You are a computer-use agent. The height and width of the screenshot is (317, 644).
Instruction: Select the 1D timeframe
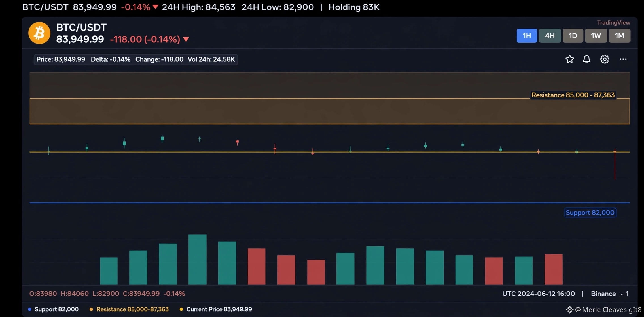[x=573, y=36]
